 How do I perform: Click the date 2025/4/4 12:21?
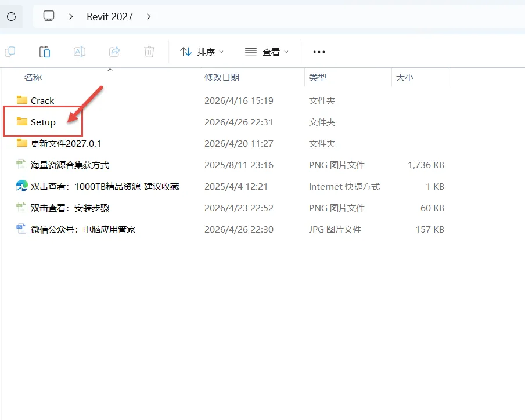coord(236,187)
